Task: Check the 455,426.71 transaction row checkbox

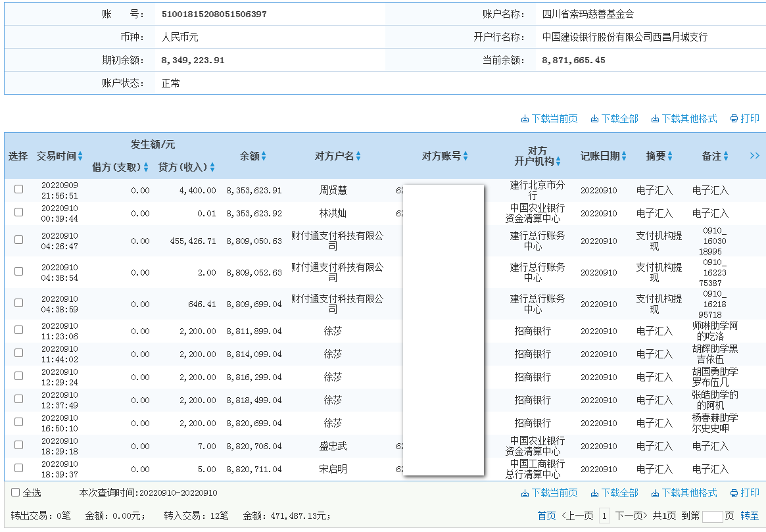Action: coord(18,240)
